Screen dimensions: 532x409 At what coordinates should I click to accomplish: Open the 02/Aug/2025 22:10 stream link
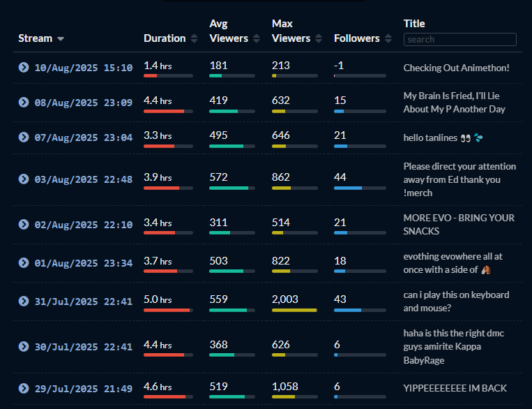pyautogui.click(x=84, y=225)
